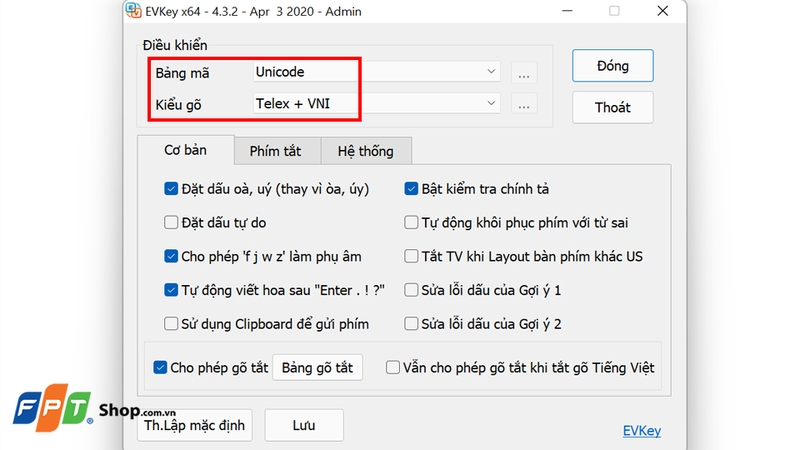Open the EVKey hyperlink
The image size is (800, 450).
[641, 432]
